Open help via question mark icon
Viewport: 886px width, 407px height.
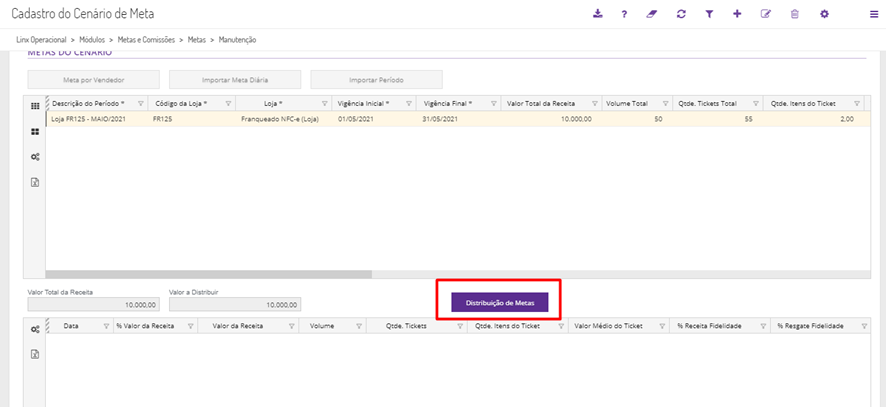click(x=624, y=14)
